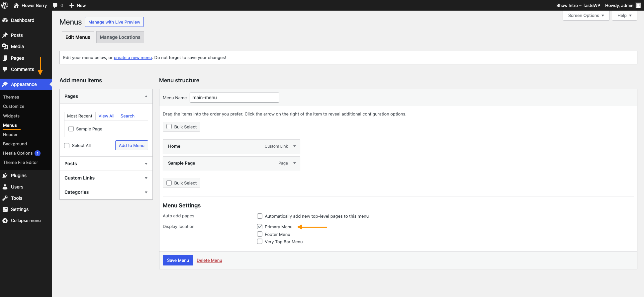Click the Collapse menu arrow icon
Viewport: 644px width, 297px height.
tap(5, 221)
